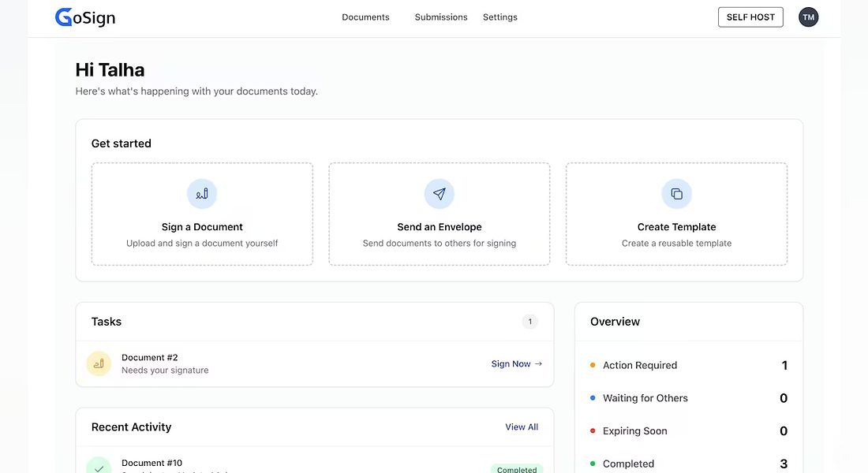The width and height of the screenshot is (868, 473).
Task: Open the TM user avatar menu
Action: (808, 17)
